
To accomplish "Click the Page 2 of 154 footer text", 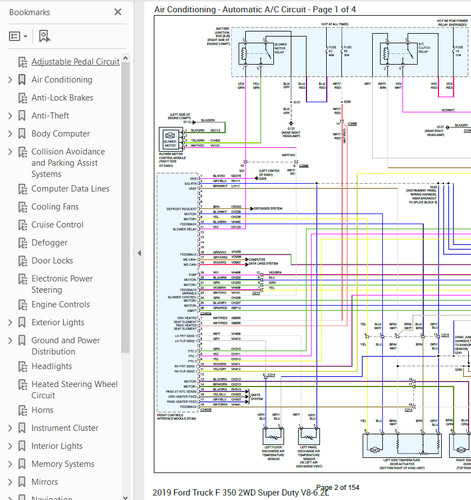I will 338,488.
